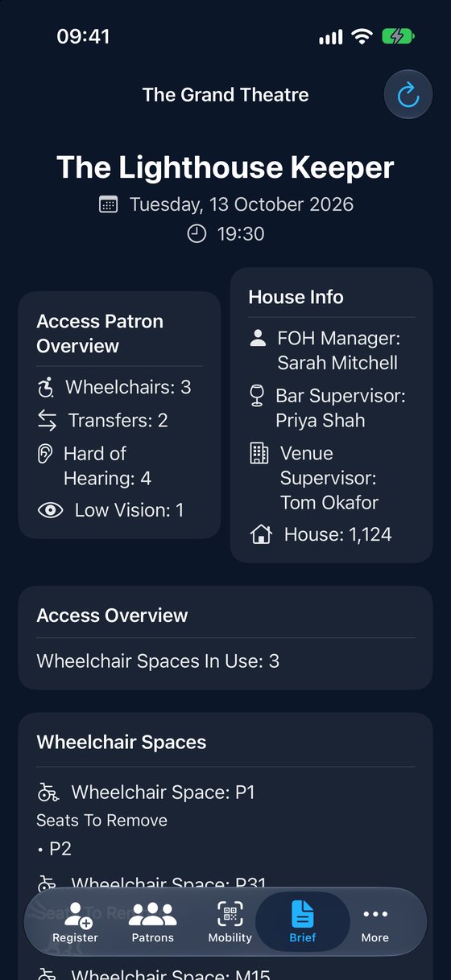The width and height of the screenshot is (451, 980).
Task: Open the Register tab
Action: point(75,922)
